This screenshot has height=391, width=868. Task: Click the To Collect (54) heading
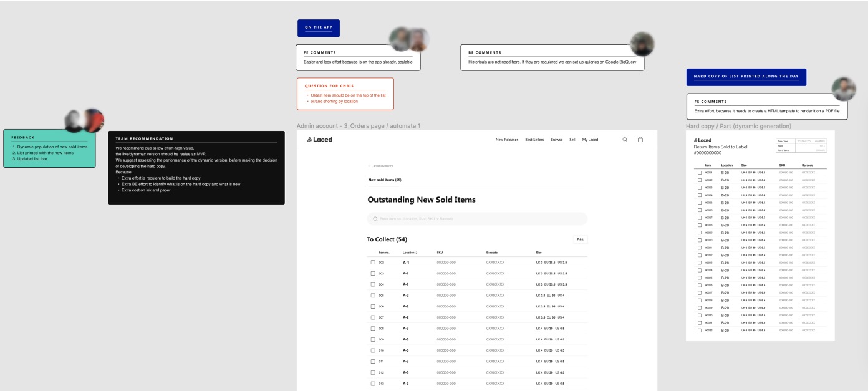(387, 239)
